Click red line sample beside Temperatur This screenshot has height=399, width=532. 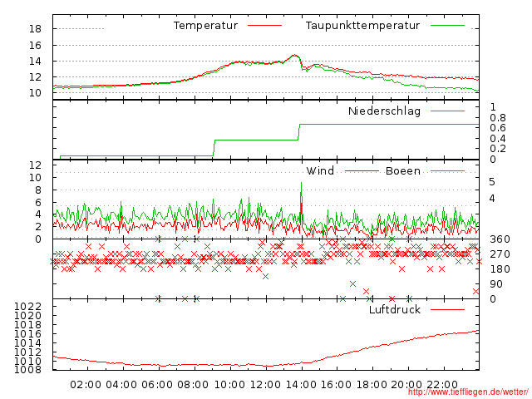pos(264,26)
